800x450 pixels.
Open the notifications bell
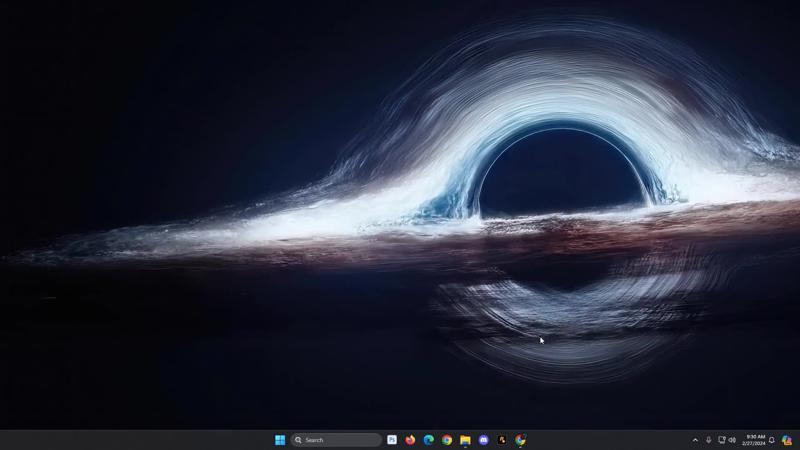(x=772, y=440)
